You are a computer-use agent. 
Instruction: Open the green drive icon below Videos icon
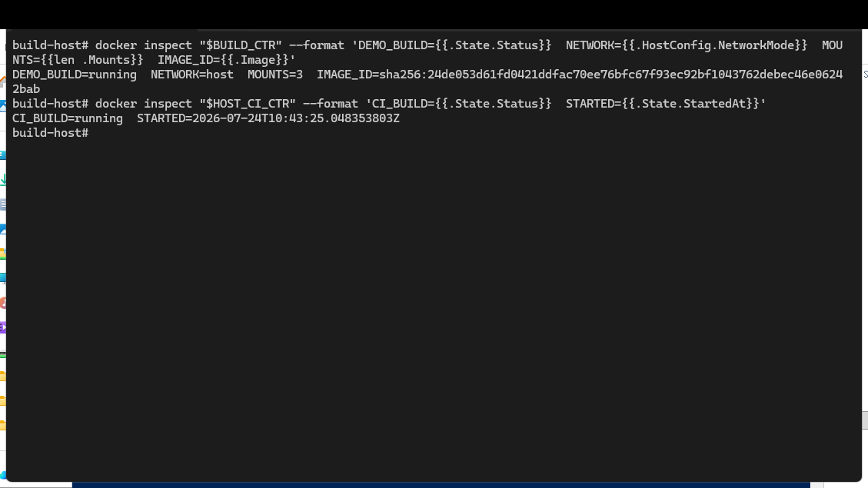[3, 354]
